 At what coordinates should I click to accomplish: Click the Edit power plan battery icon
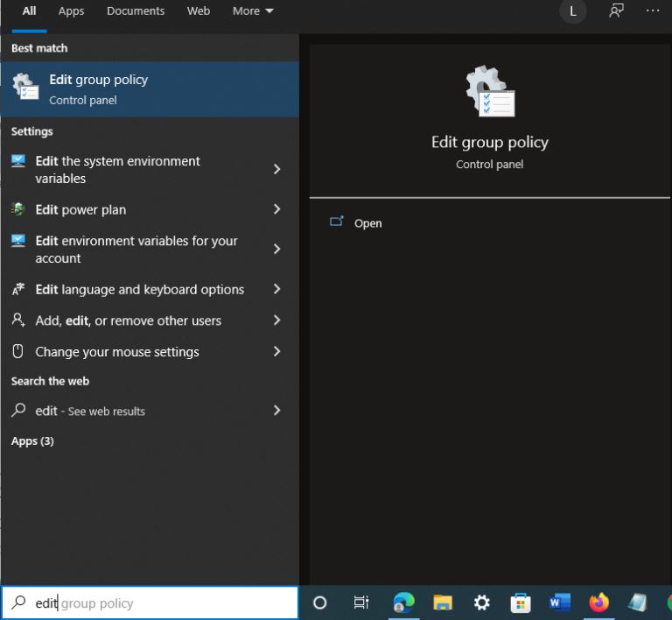coord(18,209)
